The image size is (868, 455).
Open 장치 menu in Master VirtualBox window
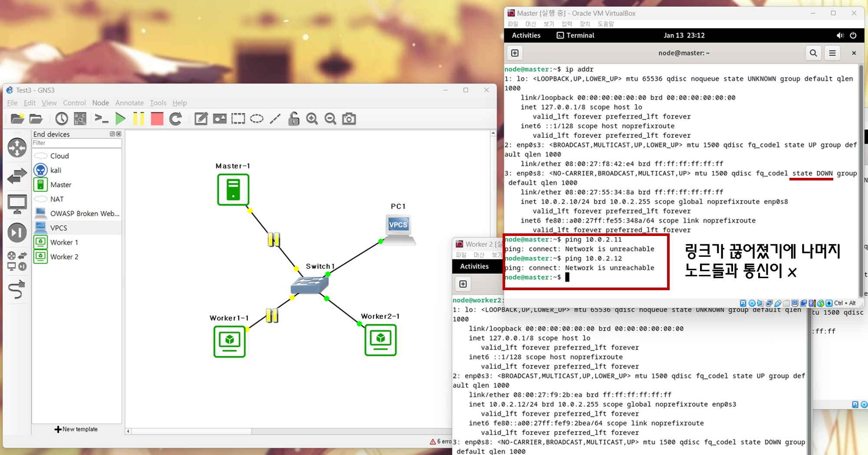pyautogui.click(x=585, y=24)
